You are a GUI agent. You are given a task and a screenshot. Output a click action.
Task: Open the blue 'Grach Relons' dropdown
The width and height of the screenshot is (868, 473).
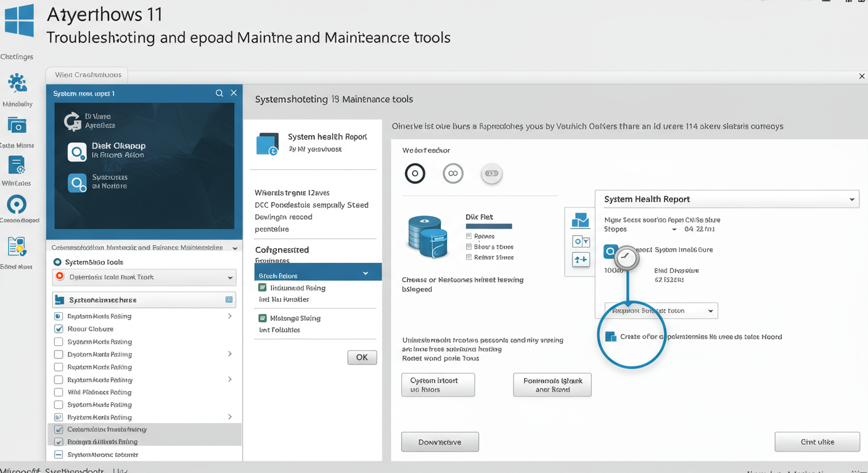click(x=318, y=272)
